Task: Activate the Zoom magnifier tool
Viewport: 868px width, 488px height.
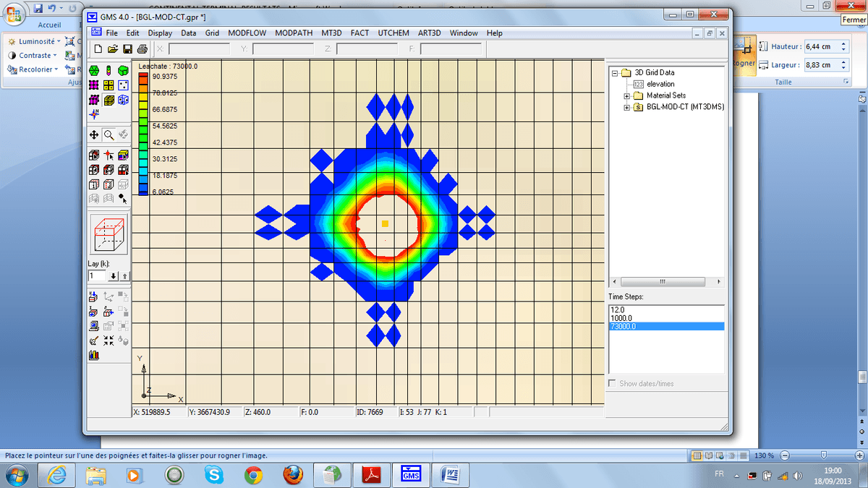Action: pyautogui.click(x=109, y=134)
